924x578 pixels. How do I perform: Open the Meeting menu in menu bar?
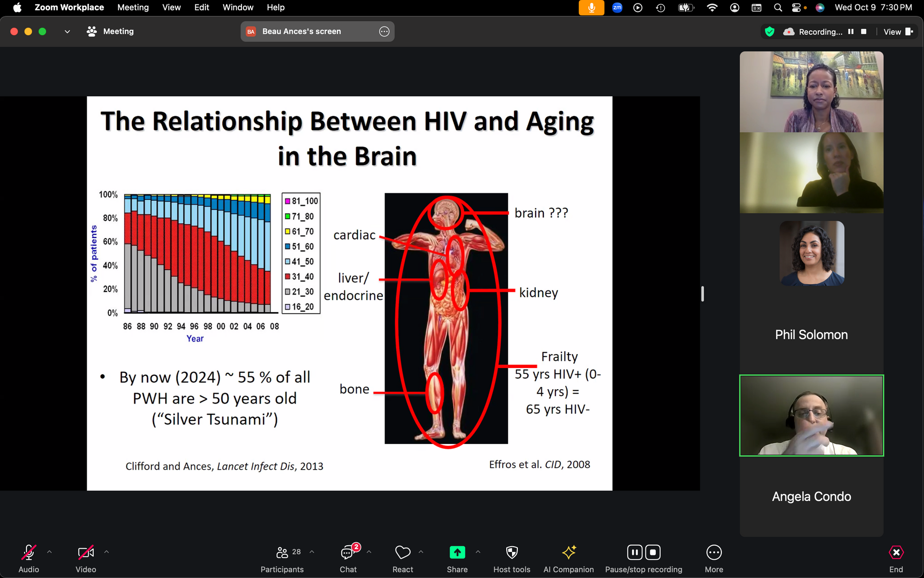click(x=133, y=7)
